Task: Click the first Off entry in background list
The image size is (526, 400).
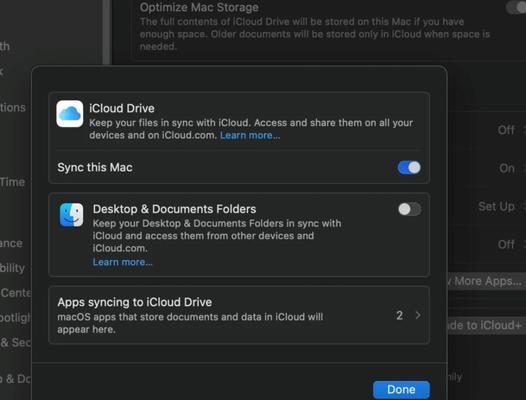Action: (506, 130)
